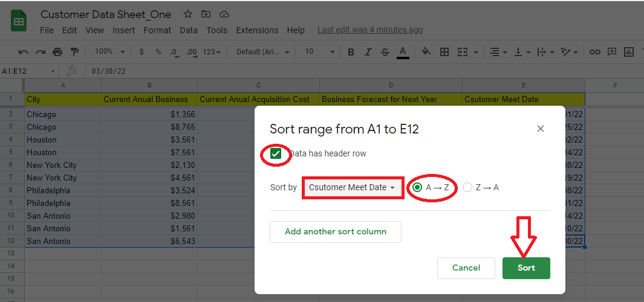Select the A → Z sort order
644x302 pixels.
tap(417, 187)
